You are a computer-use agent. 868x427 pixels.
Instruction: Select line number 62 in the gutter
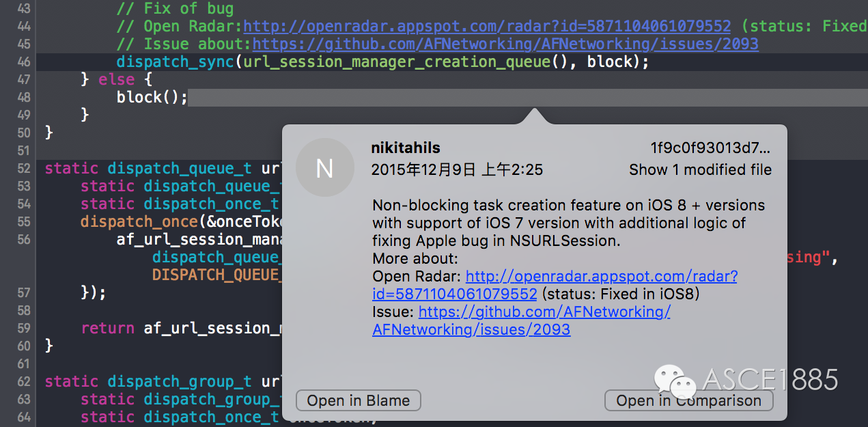point(23,381)
